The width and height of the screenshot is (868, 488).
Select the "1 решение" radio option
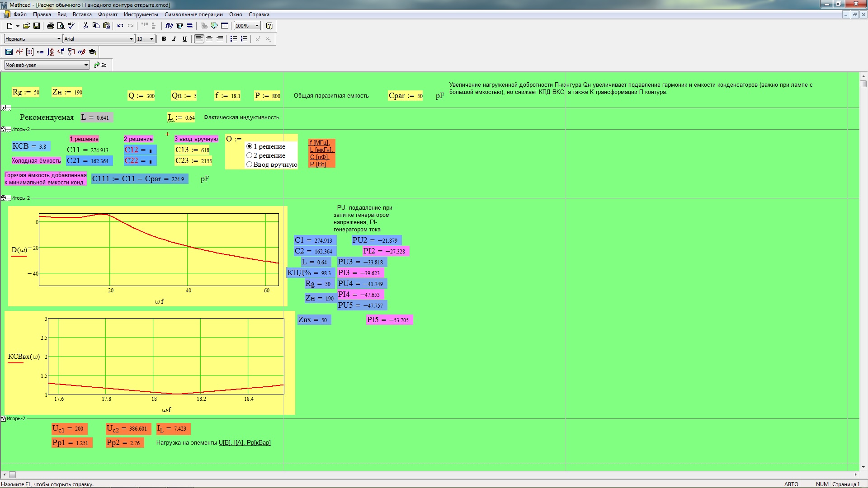tap(249, 146)
